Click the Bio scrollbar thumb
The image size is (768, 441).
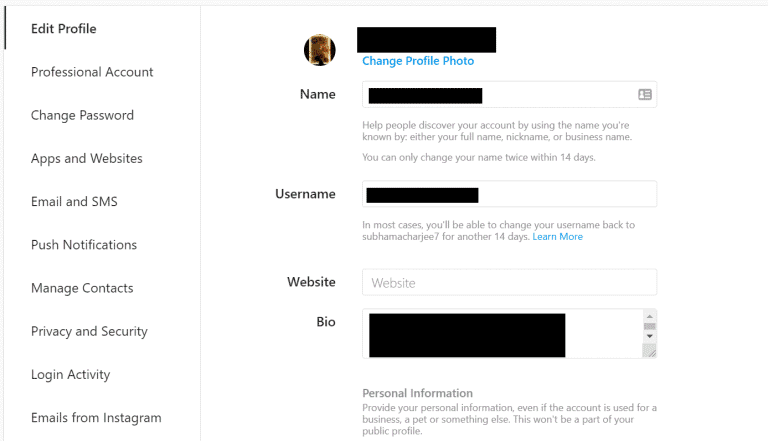[x=649, y=326]
